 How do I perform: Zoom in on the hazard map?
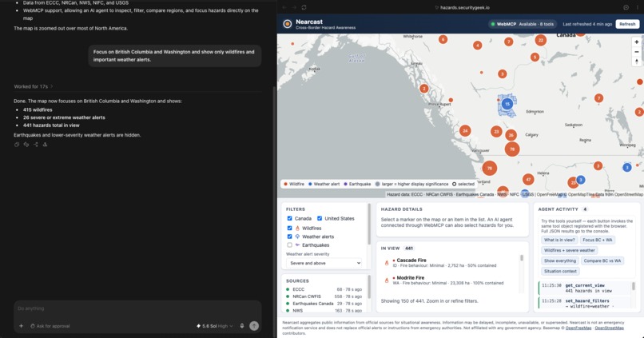(636, 42)
